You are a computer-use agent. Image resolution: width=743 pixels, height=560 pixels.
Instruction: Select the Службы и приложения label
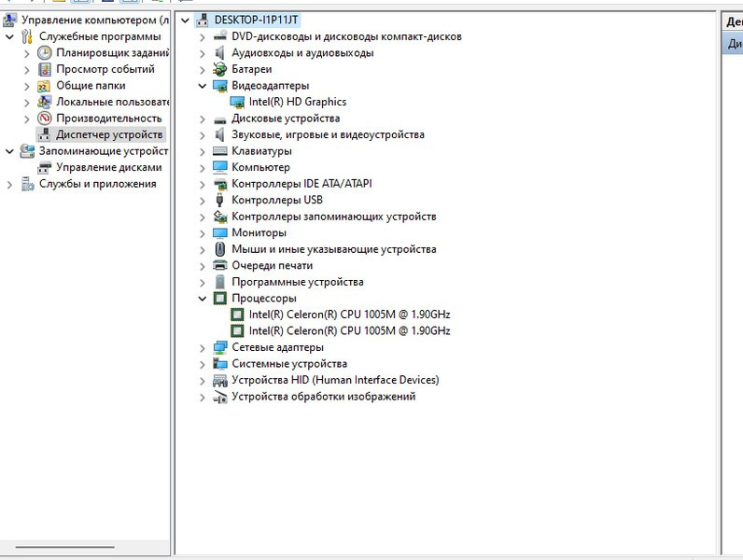click(98, 184)
